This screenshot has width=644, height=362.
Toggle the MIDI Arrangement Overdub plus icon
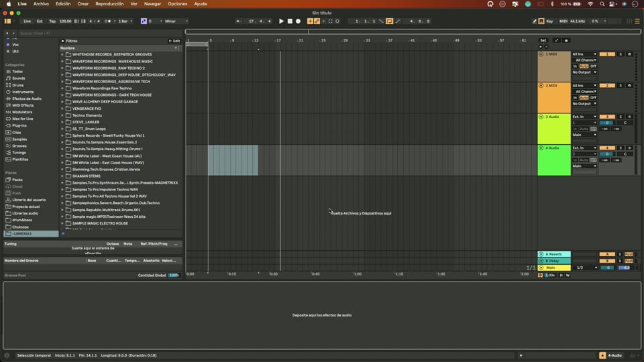[x=310, y=21]
